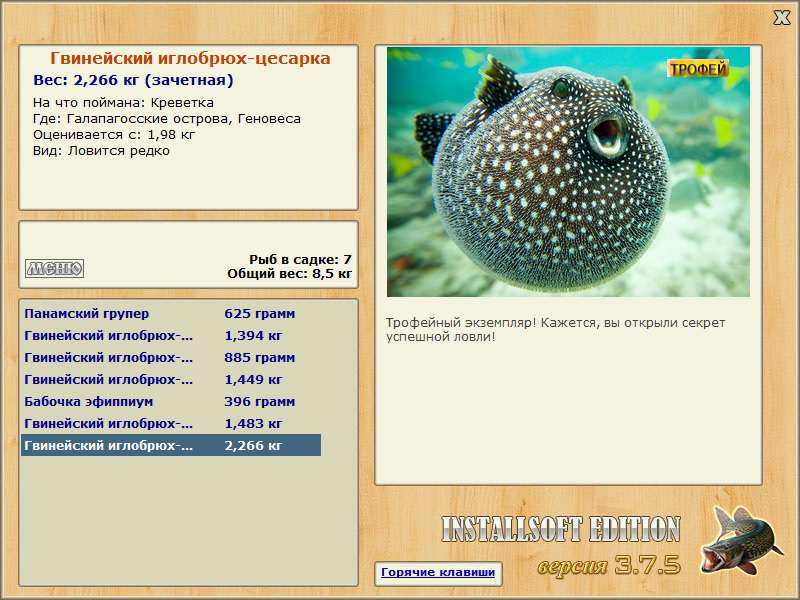Image resolution: width=800 pixels, height=600 pixels.
Task: Select the 1,394 кг Гвинейский иглобрюх entry
Action: pos(171,336)
